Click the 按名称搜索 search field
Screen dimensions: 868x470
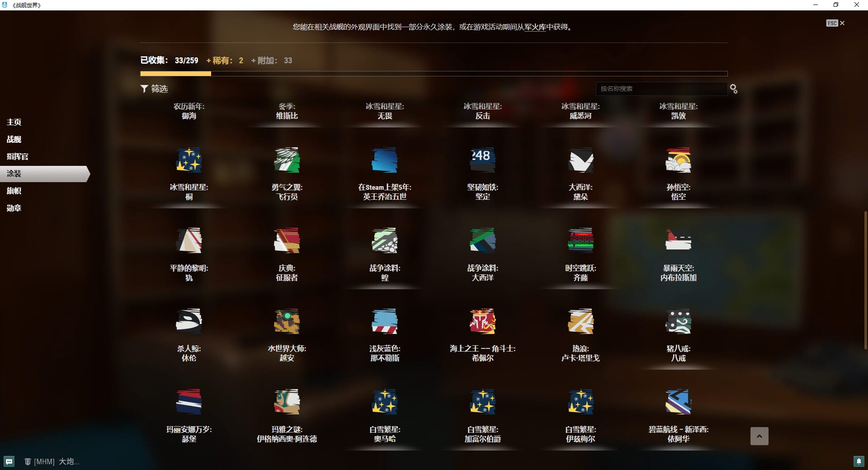click(660, 89)
